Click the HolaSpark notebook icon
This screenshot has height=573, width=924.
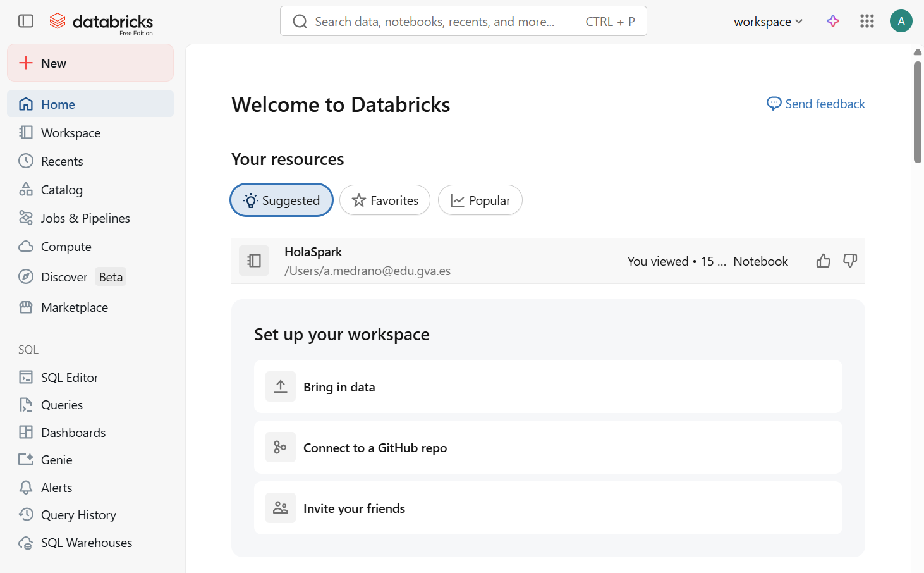[x=254, y=261]
